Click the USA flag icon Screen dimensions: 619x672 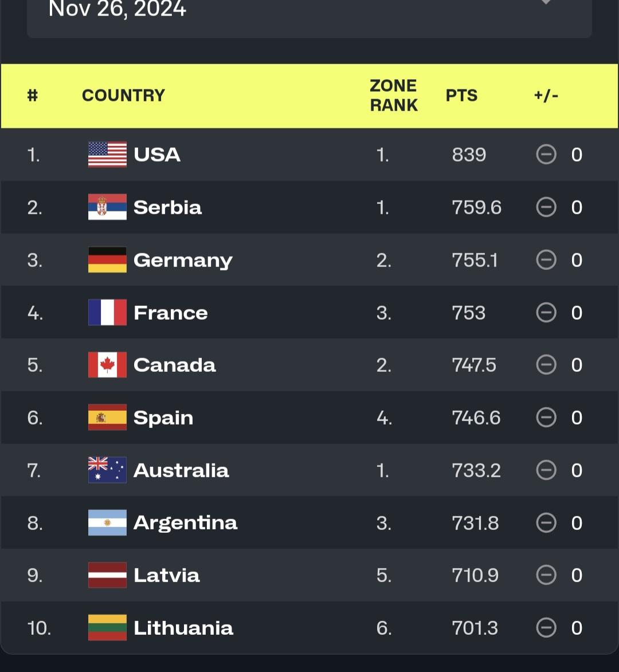pos(107,155)
